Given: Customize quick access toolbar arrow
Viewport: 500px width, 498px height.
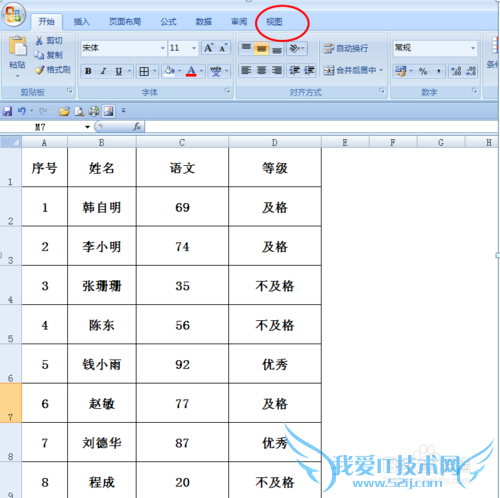Looking at the screenshot, I should (123, 110).
